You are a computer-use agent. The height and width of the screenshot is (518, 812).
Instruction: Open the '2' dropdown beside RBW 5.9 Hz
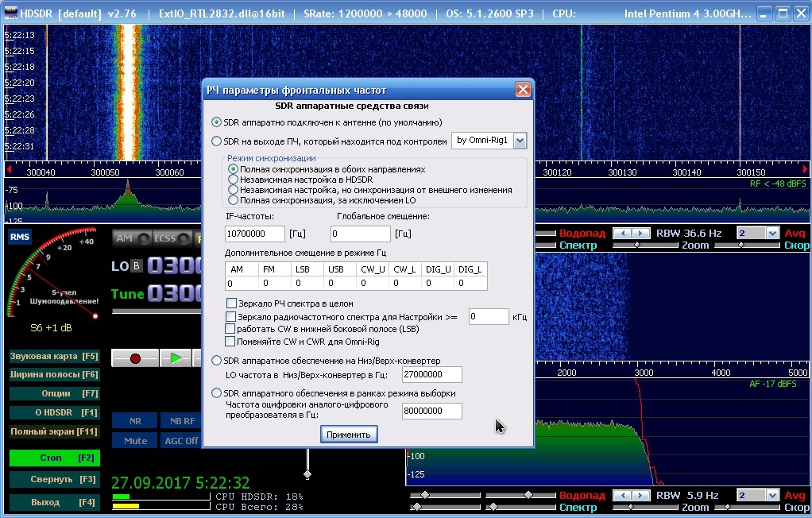point(772,495)
